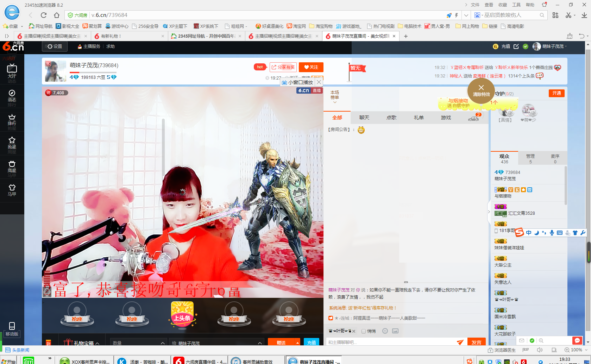Click the browser speaker mute icon in status bar

(540, 350)
